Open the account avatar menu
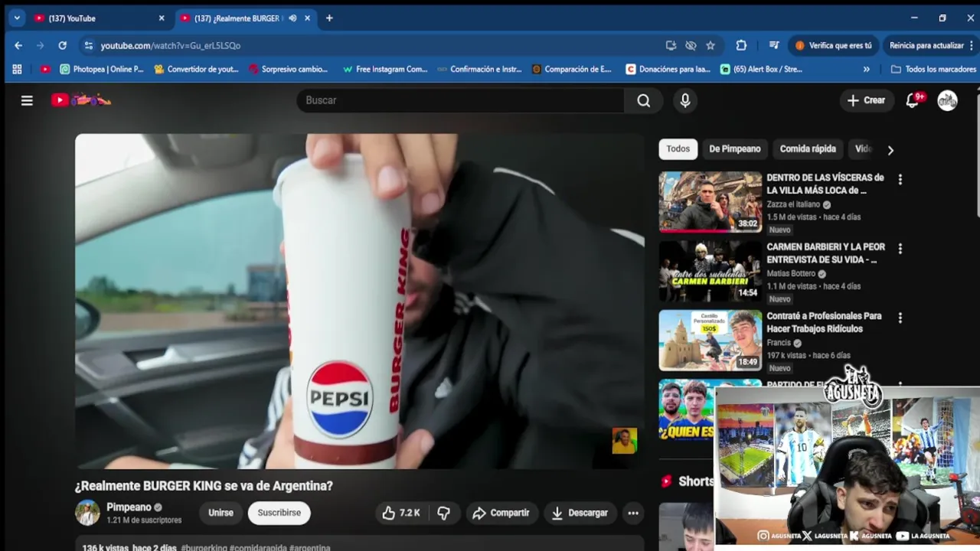 [948, 100]
